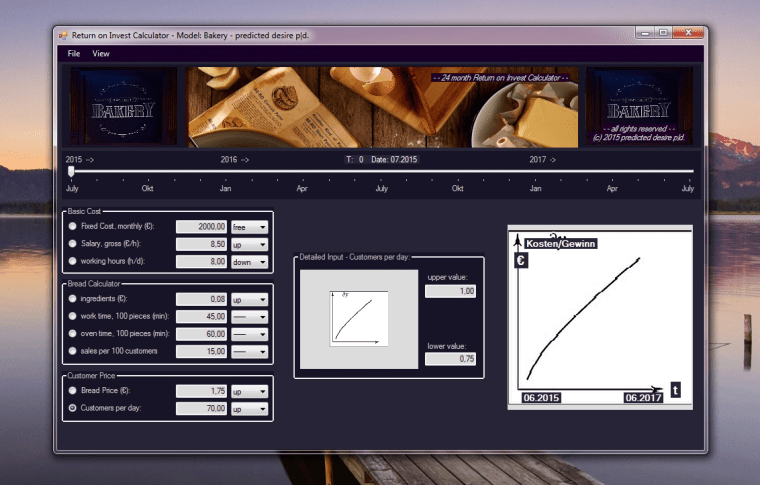Choose the Bread Price radio button
This screenshot has height=485, width=760.
[x=72, y=391]
